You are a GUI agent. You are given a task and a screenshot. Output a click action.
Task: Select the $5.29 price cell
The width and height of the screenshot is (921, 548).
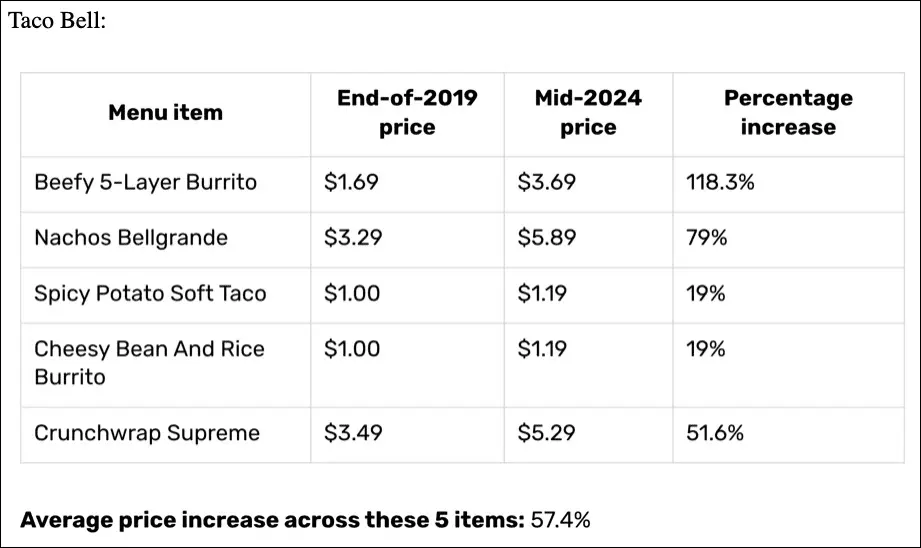point(547,433)
